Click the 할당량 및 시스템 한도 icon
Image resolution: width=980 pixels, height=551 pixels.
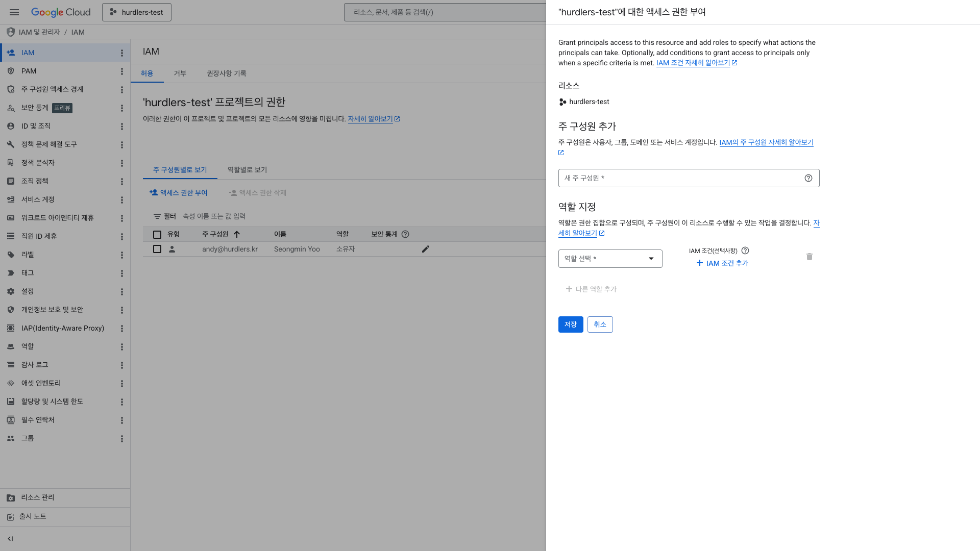click(11, 402)
